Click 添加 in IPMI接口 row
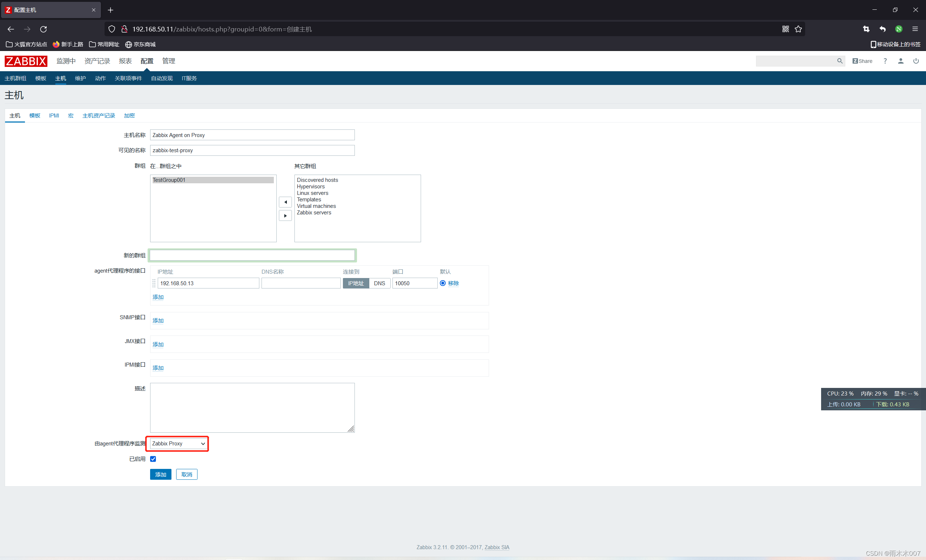926x560 pixels. [158, 368]
